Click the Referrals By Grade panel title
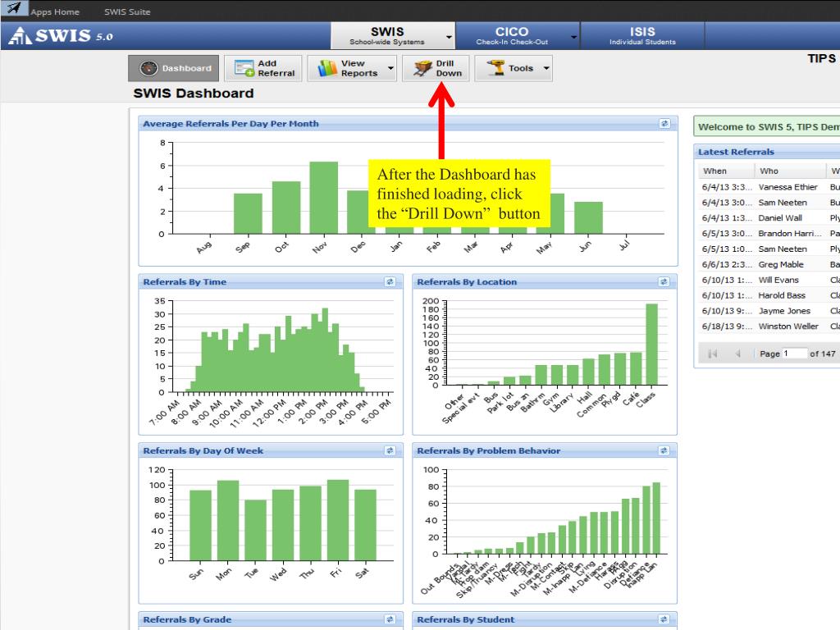Image resolution: width=840 pixels, height=630 pixels. pyautogui.click(x=188, y=619)
